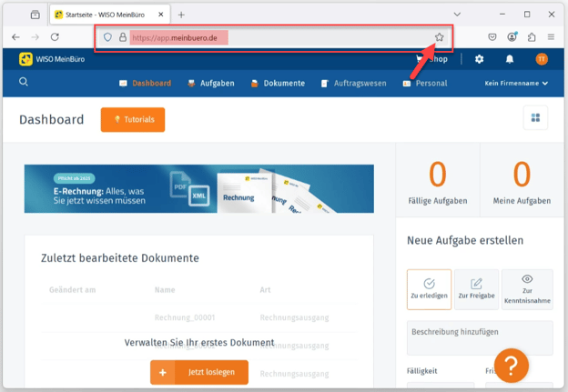This screenshot has width=568, height=392.
Task: Click the bookmark star in address bar
Action: pos(440,37)
